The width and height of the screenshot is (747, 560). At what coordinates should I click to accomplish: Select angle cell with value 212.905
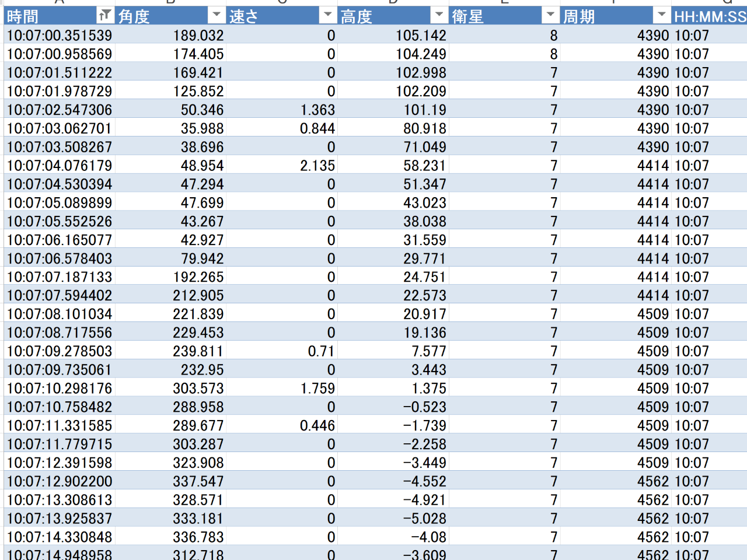coord(198,296)
